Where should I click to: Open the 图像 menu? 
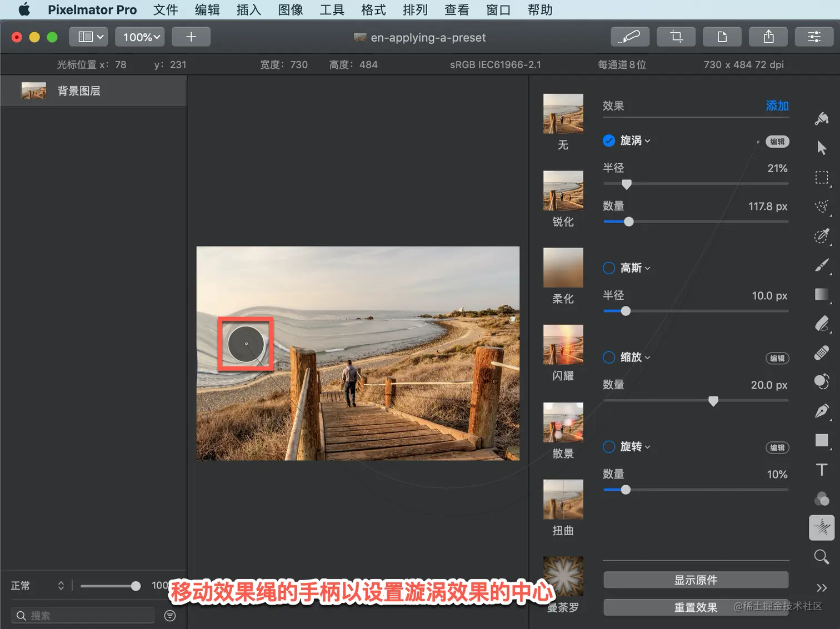[x=291, y=9]
